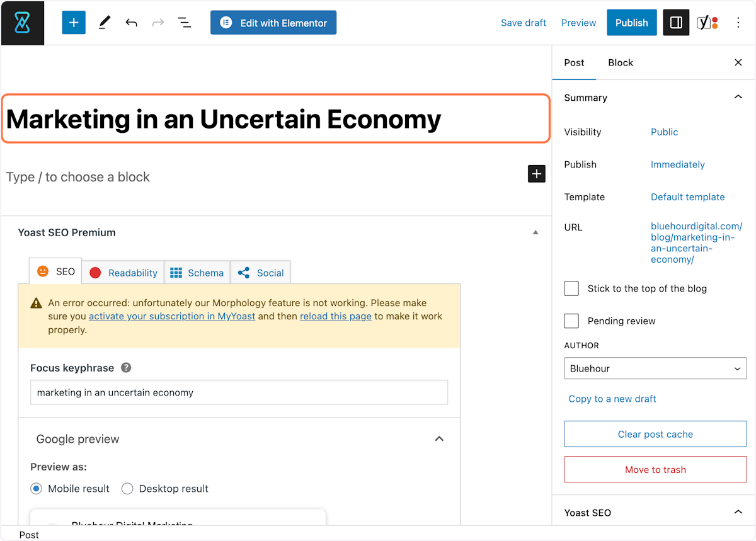Undo the last change
This screenshot has width=756, height=541.
(131, 23)
